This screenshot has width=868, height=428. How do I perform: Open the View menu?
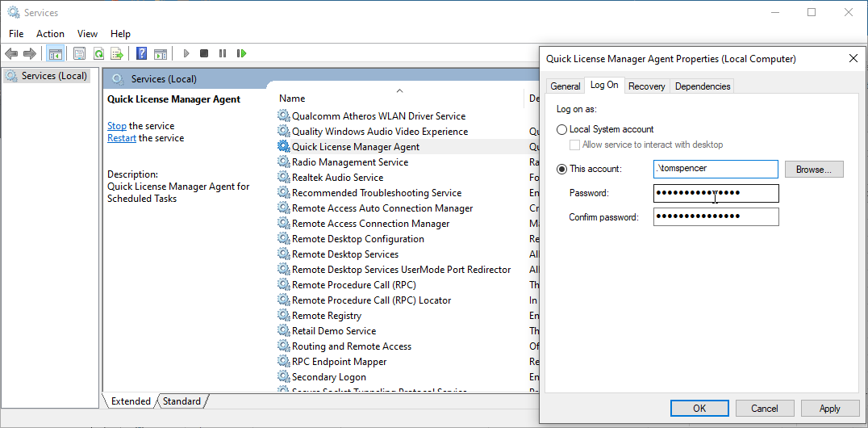pos(87,33)
